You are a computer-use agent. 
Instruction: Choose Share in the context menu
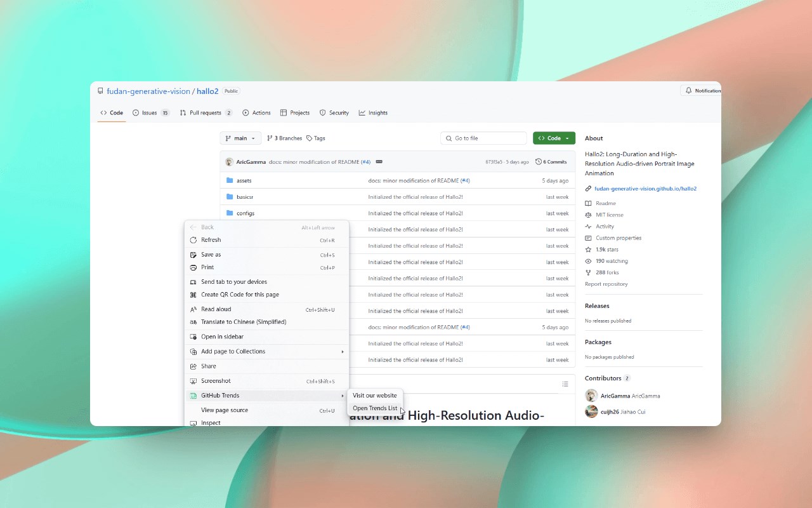tap(266, 366)
